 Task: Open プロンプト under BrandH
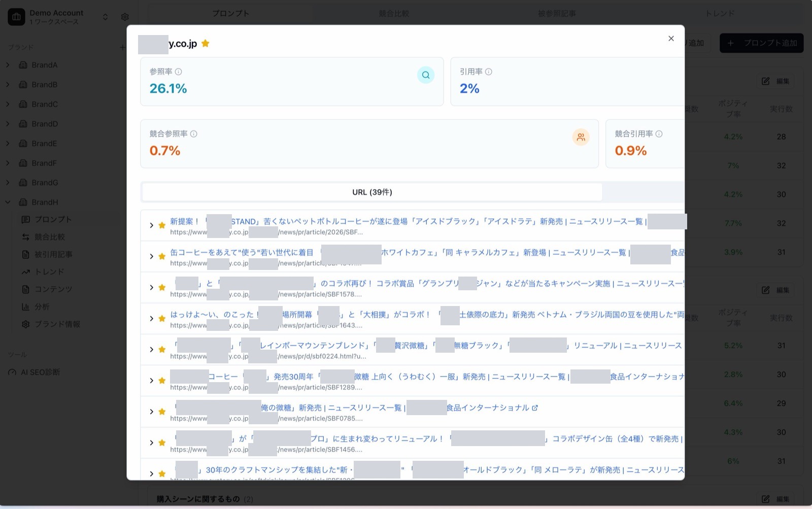pos(53,219)
